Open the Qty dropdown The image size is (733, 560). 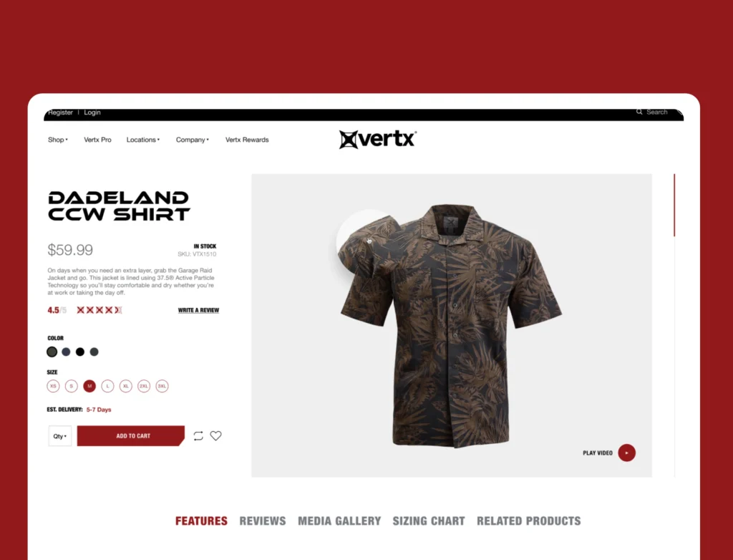click(x=60, y=435)
